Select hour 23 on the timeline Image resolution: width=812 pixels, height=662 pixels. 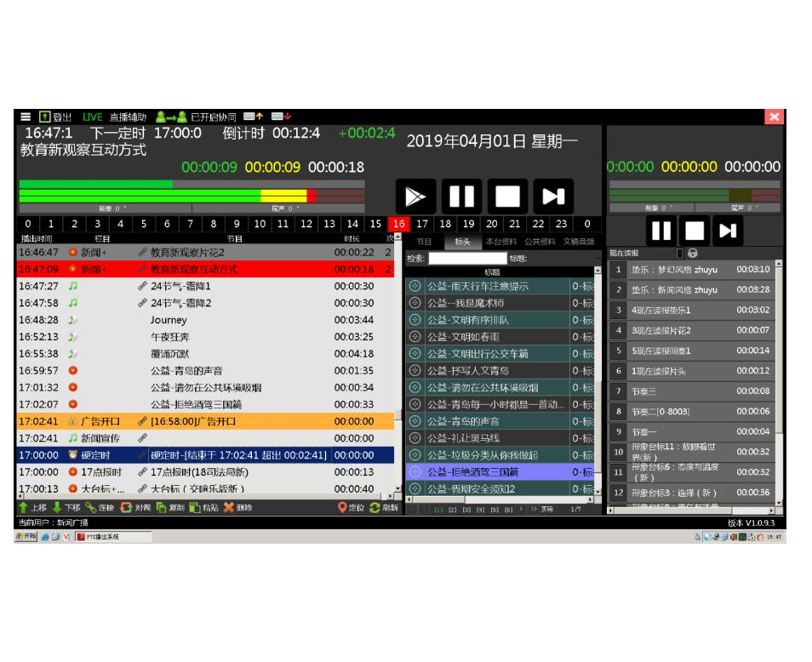click(x=561, y=224)
